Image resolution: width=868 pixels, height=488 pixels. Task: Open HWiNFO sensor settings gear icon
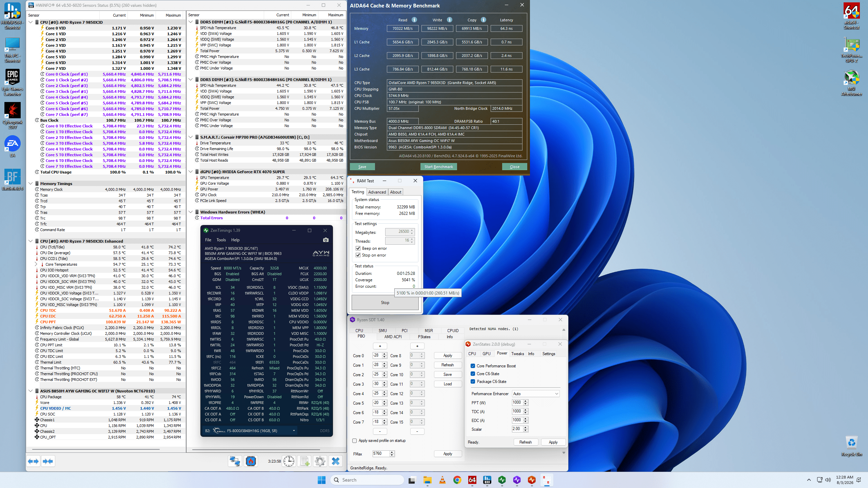(x=320, y=461)
